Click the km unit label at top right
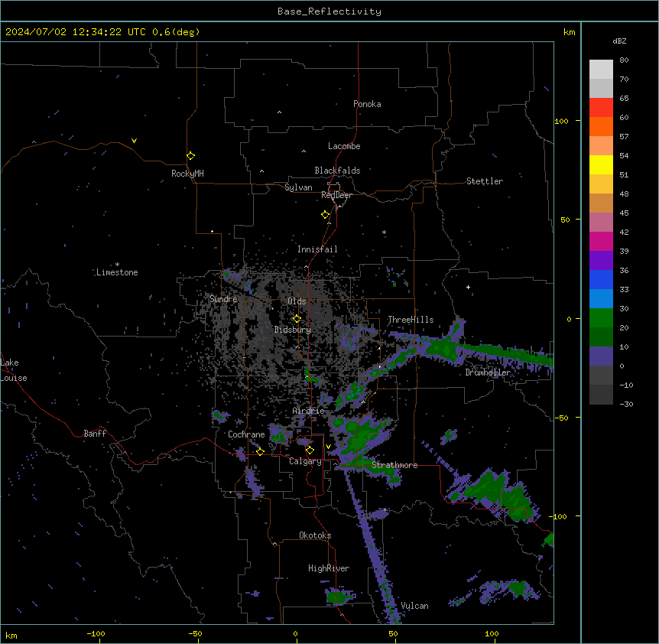The width and height of the screenshot is (659, 644). [570, 32]
